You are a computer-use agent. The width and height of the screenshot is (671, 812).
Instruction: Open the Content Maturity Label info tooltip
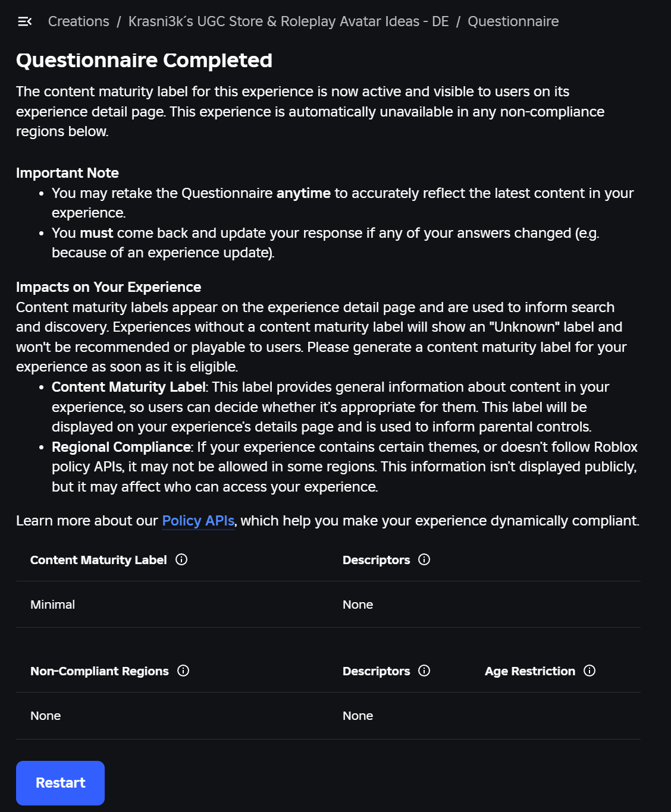pos(183,559)
